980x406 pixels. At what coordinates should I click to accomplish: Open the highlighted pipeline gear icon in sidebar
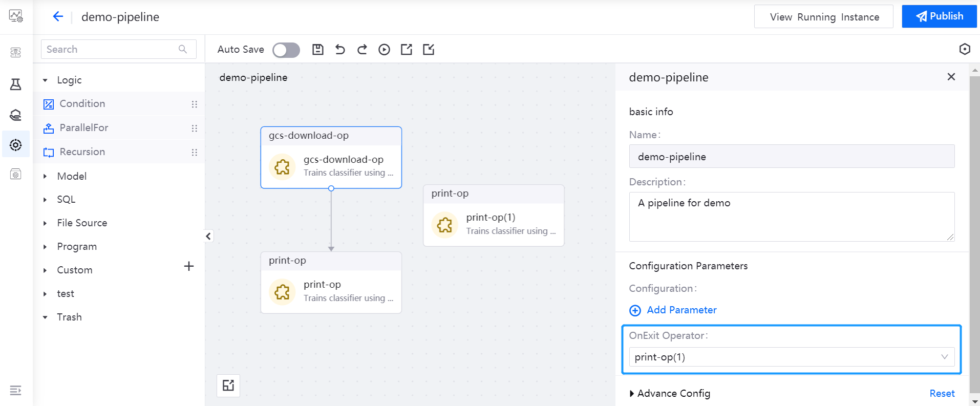16,145
